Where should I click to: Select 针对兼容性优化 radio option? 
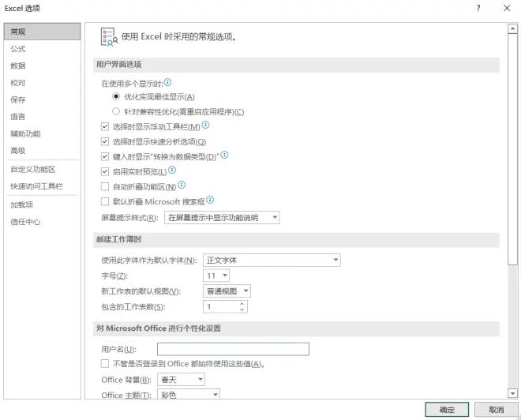click(x=116, y=111)
